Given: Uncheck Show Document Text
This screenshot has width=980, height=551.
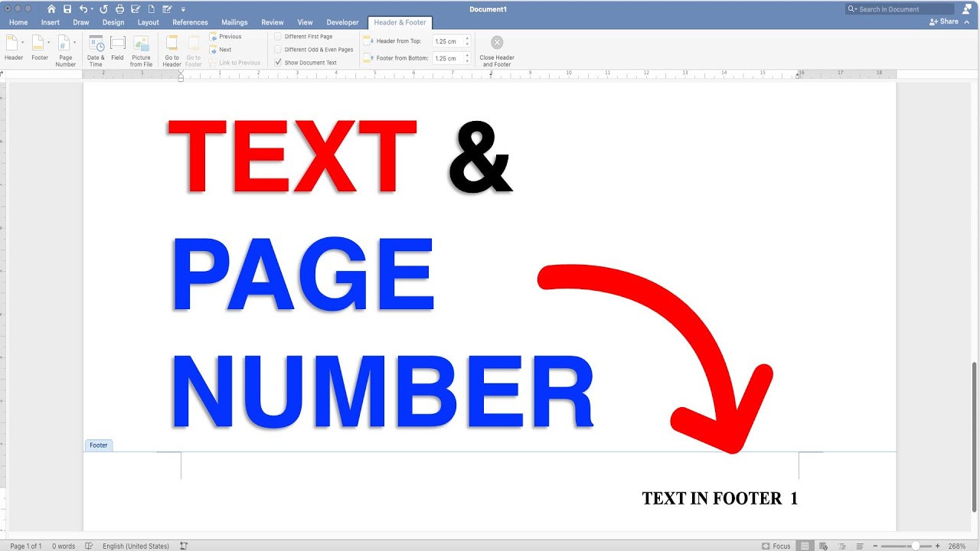Looking at the screenshot, I should click(305, 63).
